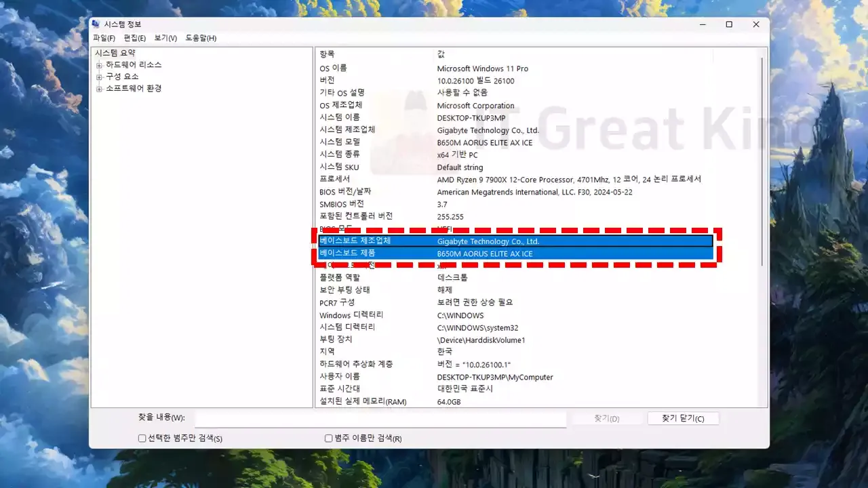Select the 표준 시간대 row
Screen dimensions: 868x488
(515, 389)
